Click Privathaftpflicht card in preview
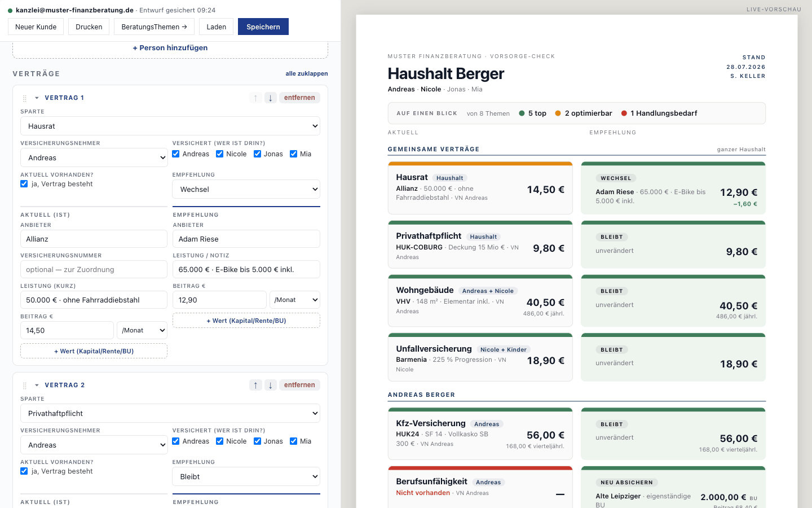 480,244
